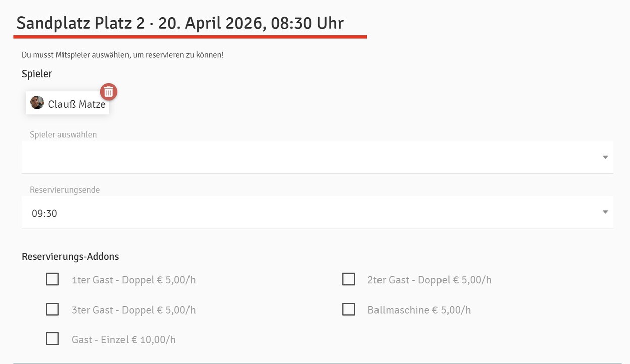Click the red trash icon on Clauß Matze
Image resolution: width=630 pixels, height=364 pixels.
coord(109,92)
